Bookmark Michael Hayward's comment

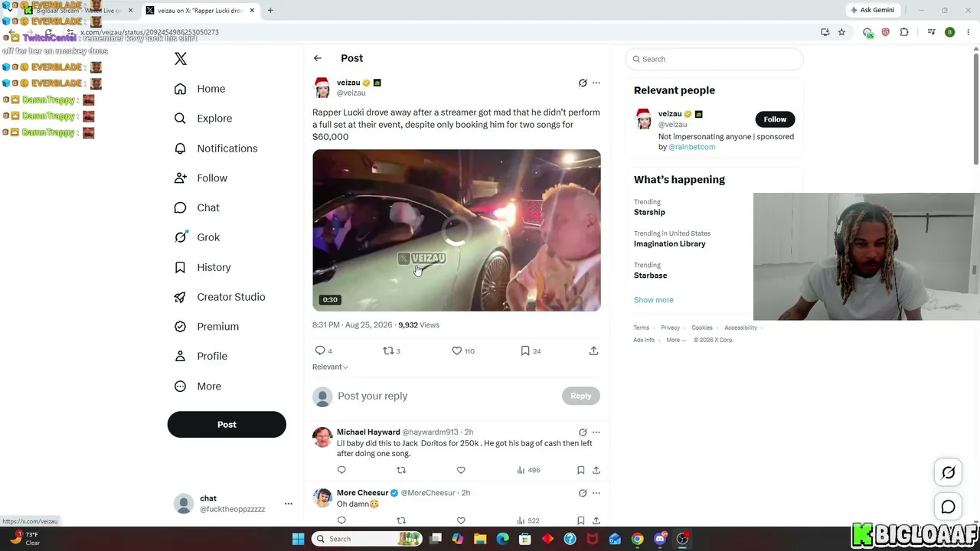[581, 470]
